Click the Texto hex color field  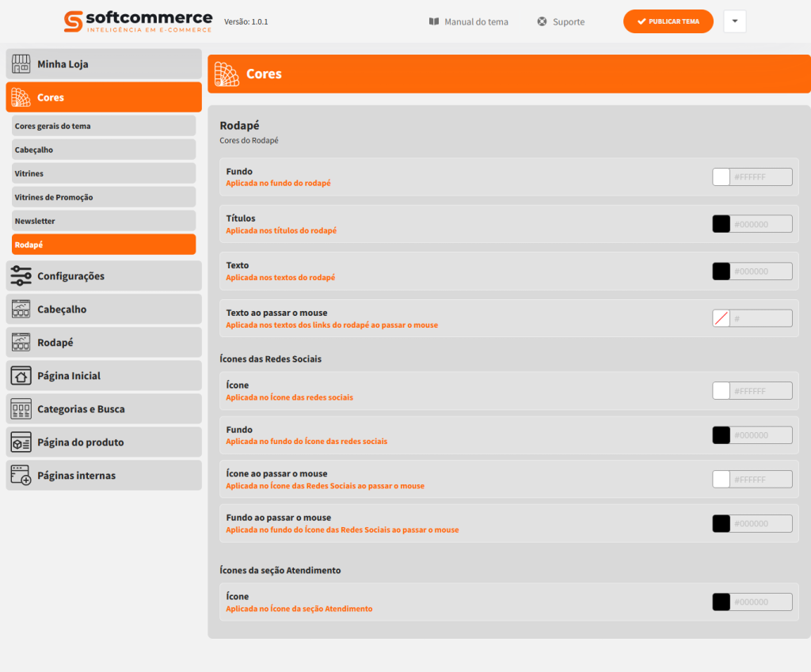[761, 271]
